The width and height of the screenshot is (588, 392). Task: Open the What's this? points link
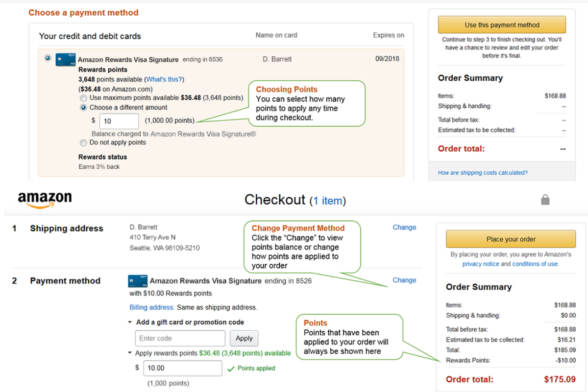(164, 79)
